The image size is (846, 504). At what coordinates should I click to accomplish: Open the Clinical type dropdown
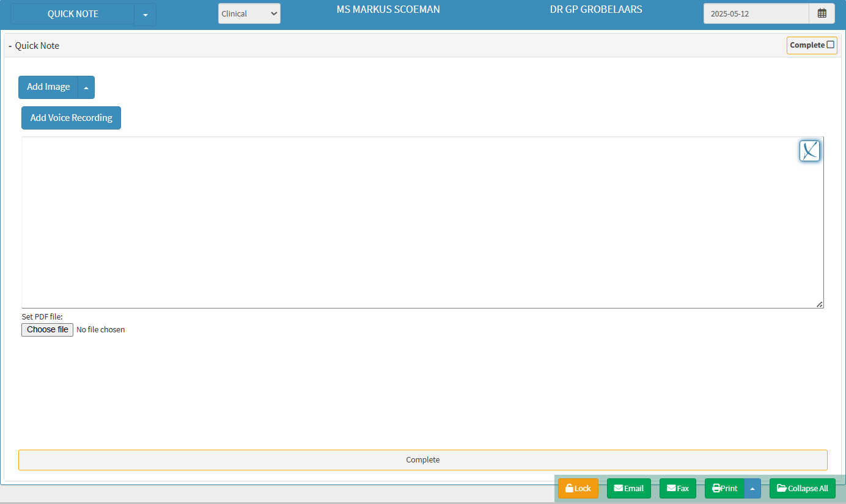click(x=249, y=13)
